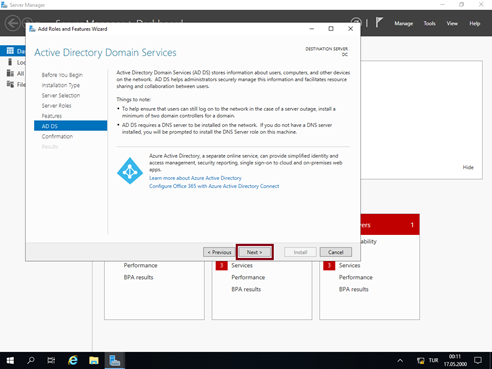Show hidden tray icons chevron
The height and width of the screenshot is (369, 492).
click(x=400, y=360)
